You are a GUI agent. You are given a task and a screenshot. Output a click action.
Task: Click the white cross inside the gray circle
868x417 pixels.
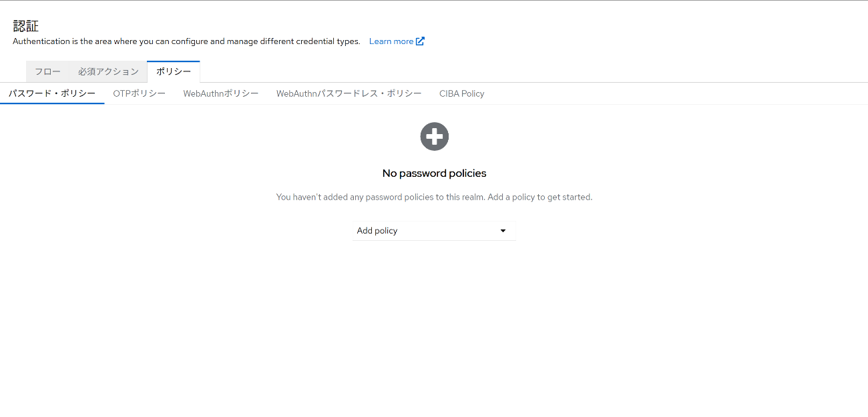(434, 137)
